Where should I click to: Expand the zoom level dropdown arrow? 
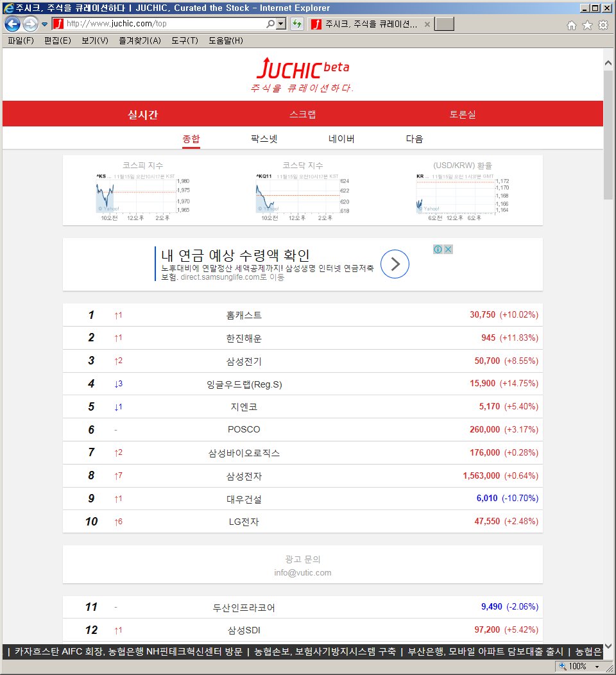(x=597, y=667)
